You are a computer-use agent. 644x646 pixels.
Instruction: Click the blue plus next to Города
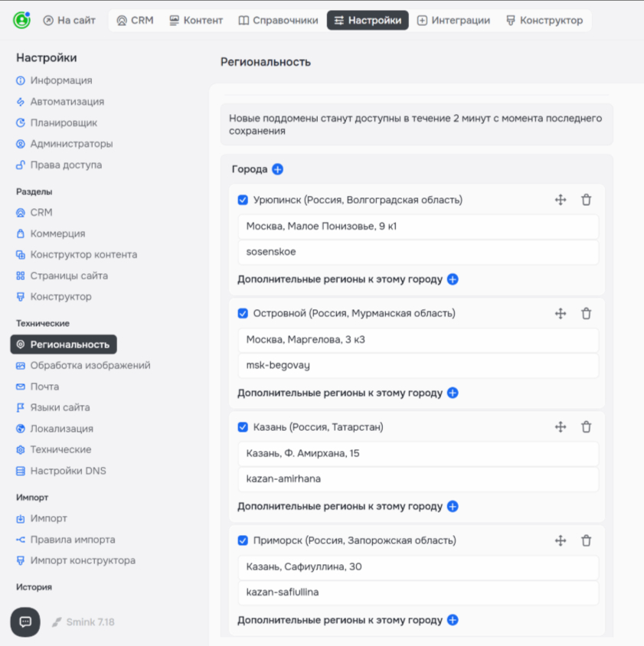click(277, 169)
